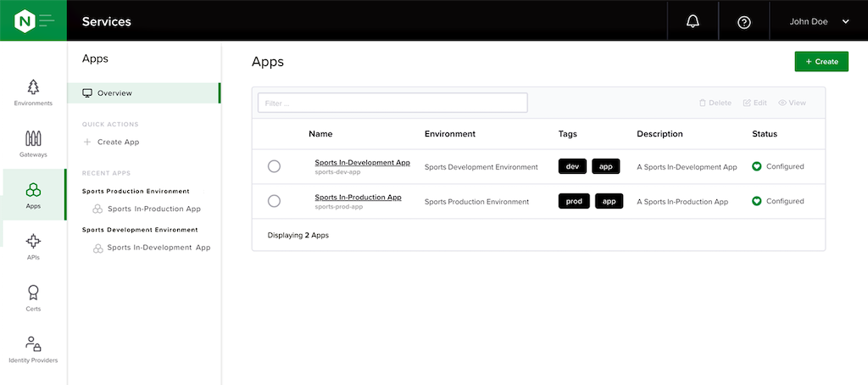
Task: Click the sports-prod-app identifier text
Action: point(339,207)
